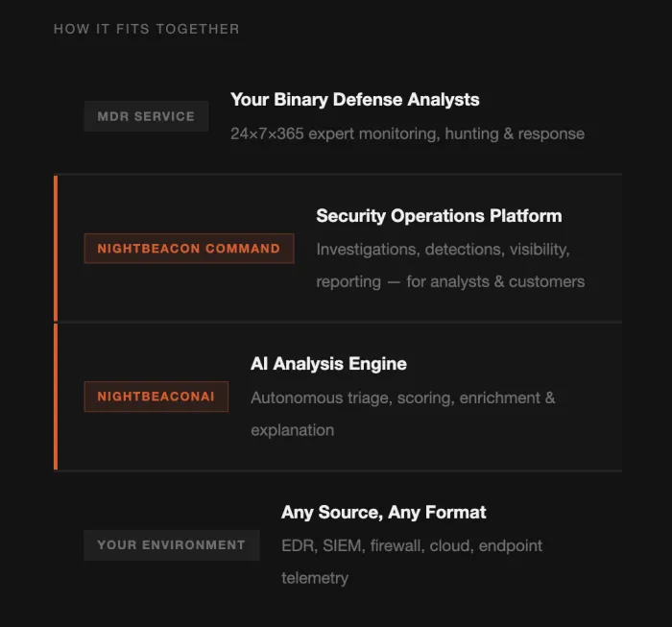Click the 'Autonomous triage, scoring, enrichment' line

pyautogui.click(x=402, y=398)
